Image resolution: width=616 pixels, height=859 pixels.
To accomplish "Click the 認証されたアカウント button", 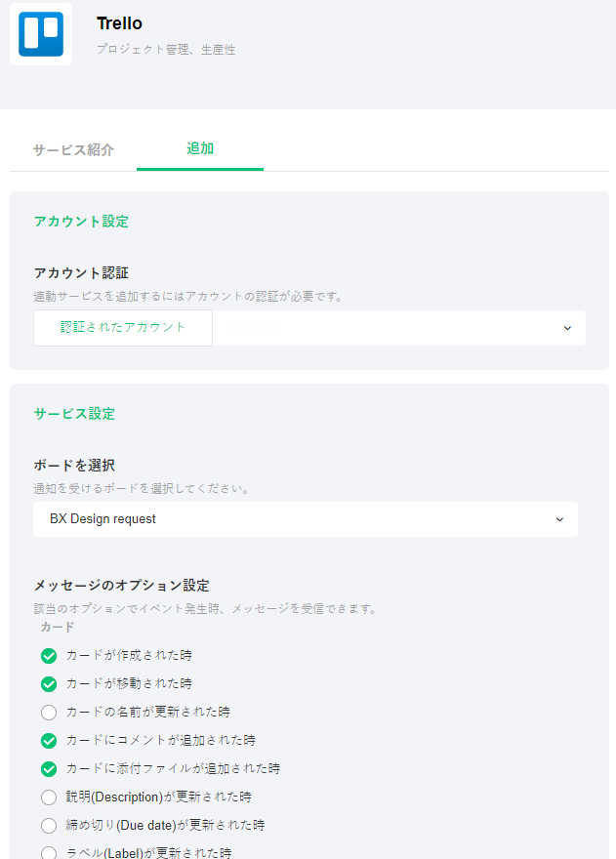I will (123, 328).
